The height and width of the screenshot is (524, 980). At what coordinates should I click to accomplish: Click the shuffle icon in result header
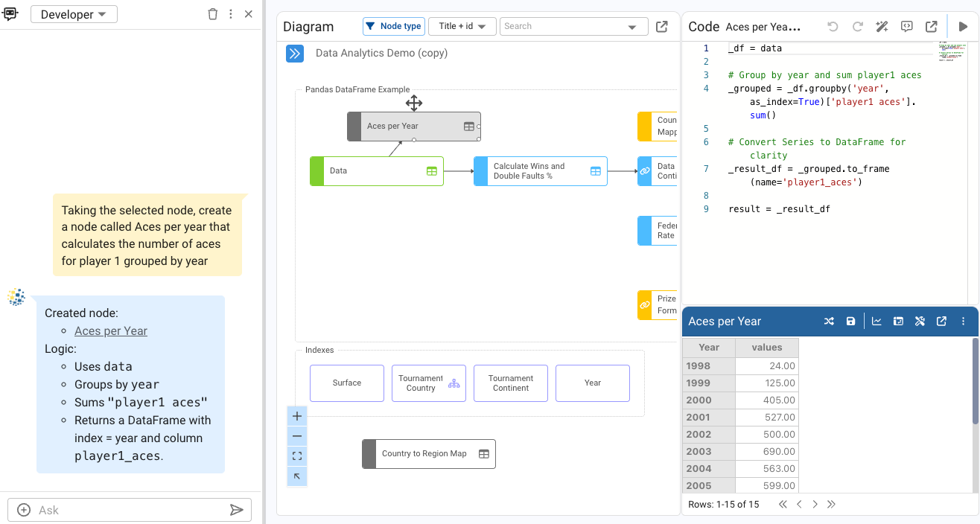tap(829, 322)
